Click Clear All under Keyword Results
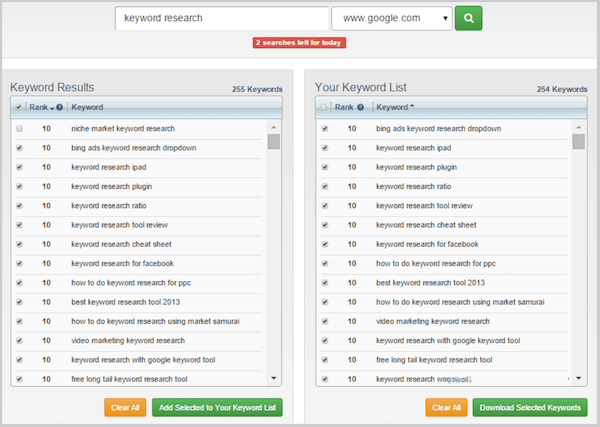This screenshot has height=427, width=600. coord(125,407)
